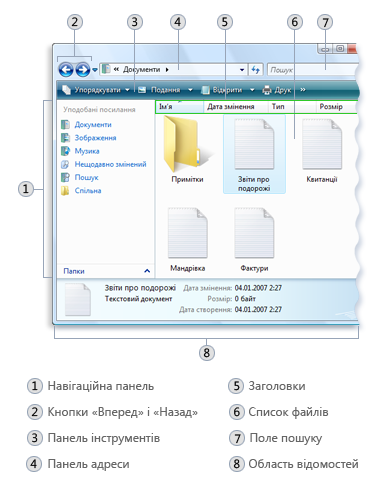Open the Подання dropdown arrow
Viewport: 386px width, 494px height.
click(x=190, y=90)
